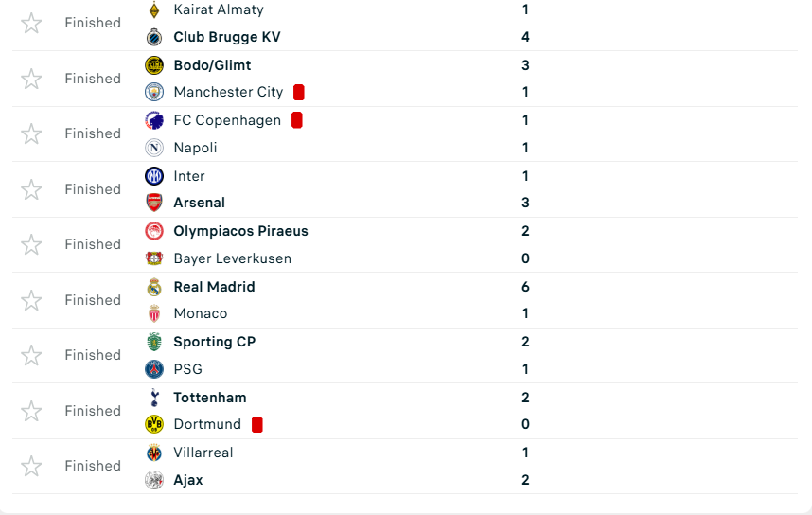Click the Finished status of Napoli match
812x515 pixels.
[x=93, y=133]
